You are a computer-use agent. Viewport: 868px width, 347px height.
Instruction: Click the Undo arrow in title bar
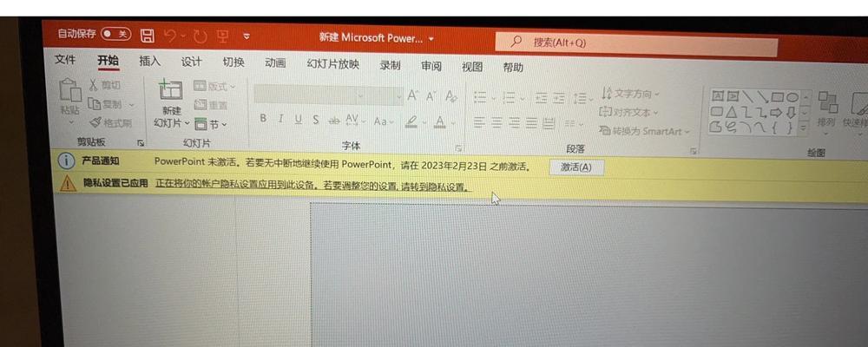171,36
